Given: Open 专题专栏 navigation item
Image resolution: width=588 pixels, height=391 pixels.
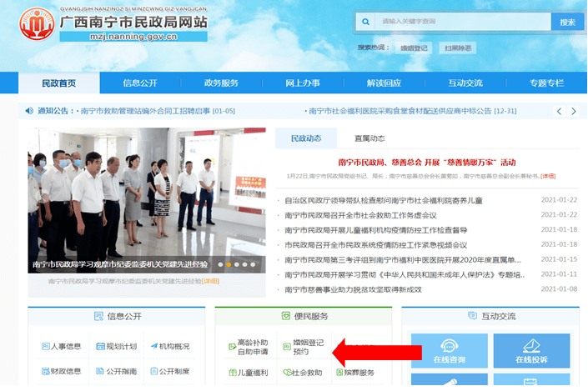Looking at the screenshot, I should pos(547,83).
